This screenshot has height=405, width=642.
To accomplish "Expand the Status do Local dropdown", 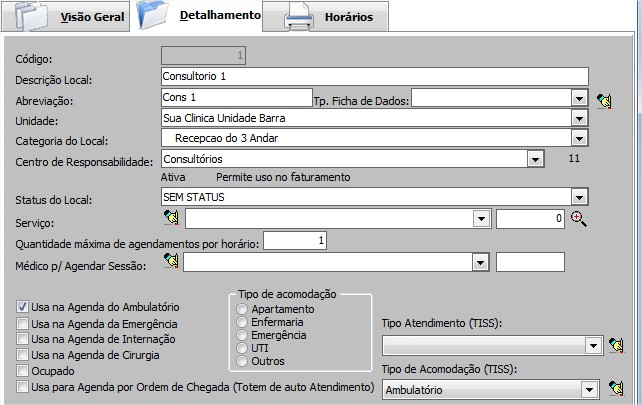I will pos(578,198).
